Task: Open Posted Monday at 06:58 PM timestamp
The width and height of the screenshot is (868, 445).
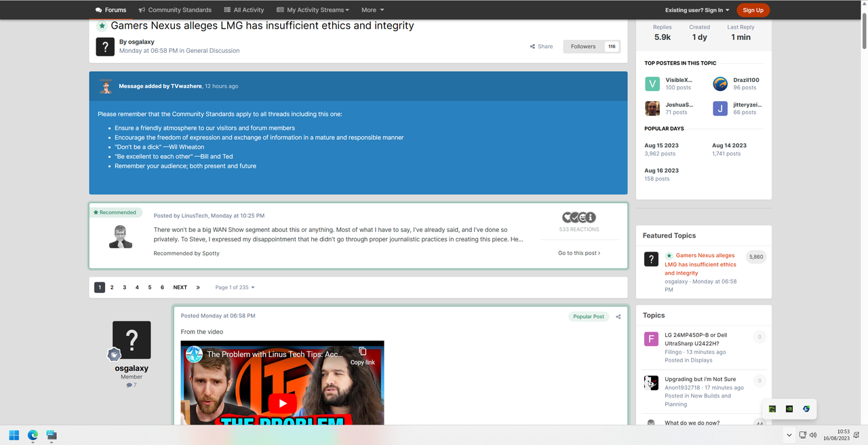Action: tap(218, 316)
